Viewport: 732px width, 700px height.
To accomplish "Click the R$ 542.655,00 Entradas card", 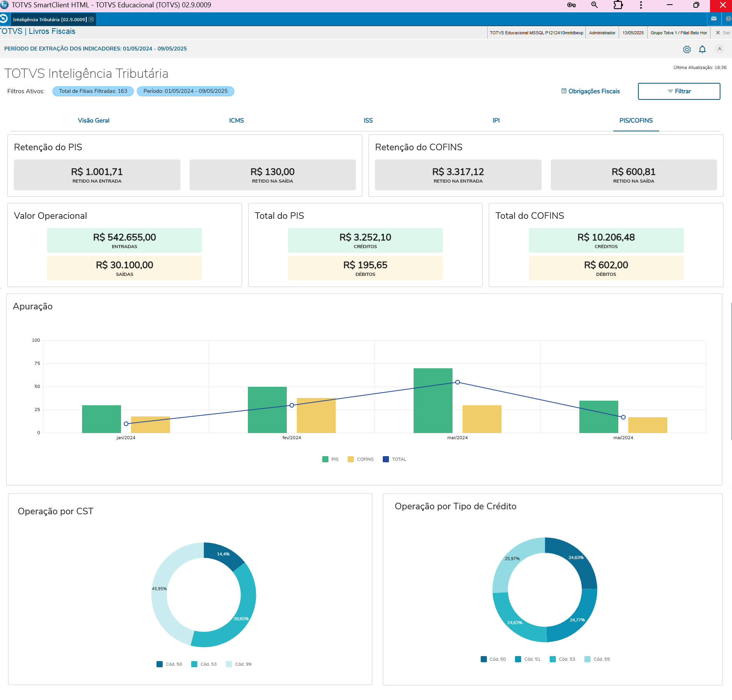I will 125,240.
